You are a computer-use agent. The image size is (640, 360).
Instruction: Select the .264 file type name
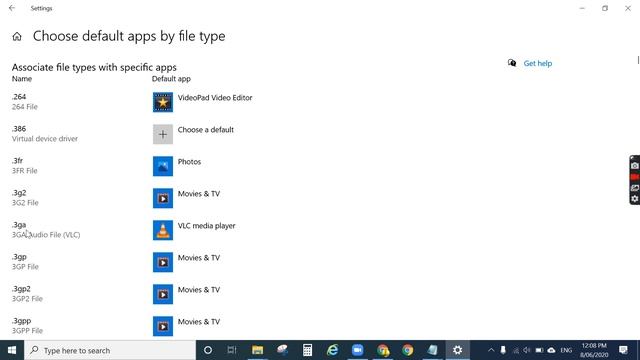[19, 97]
